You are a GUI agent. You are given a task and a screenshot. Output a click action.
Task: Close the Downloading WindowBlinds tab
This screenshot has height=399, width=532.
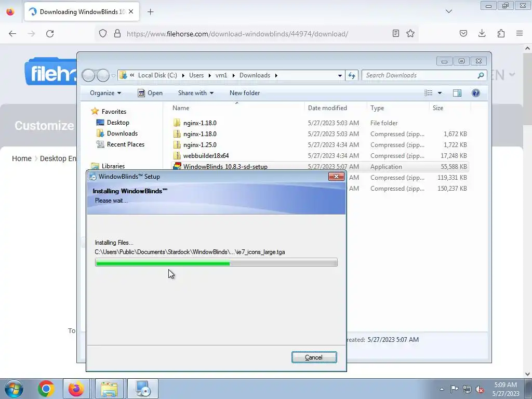131,11
